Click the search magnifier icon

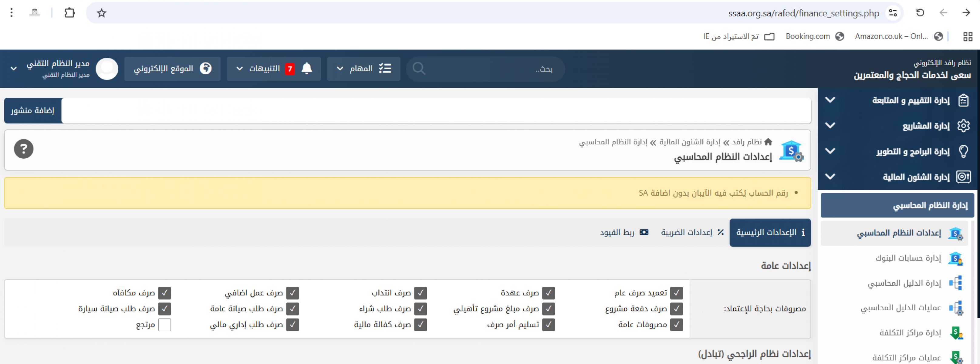point(419,69)
